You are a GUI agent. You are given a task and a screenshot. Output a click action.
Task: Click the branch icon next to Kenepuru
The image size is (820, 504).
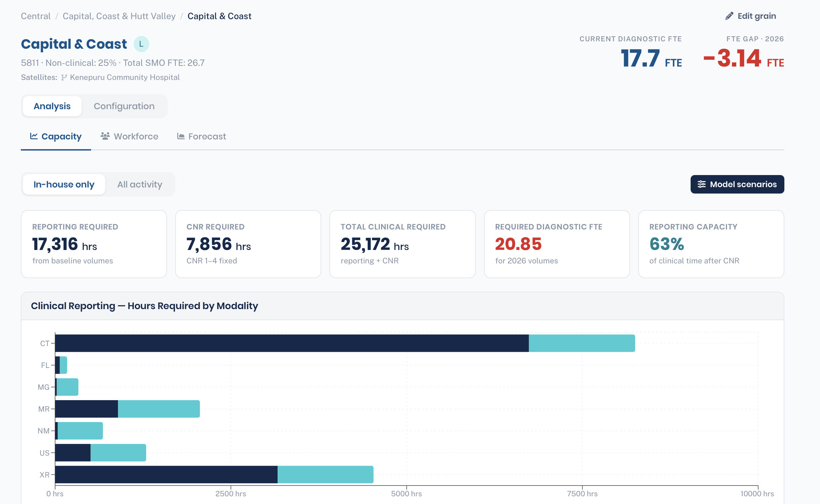click(x=64, y=78)
